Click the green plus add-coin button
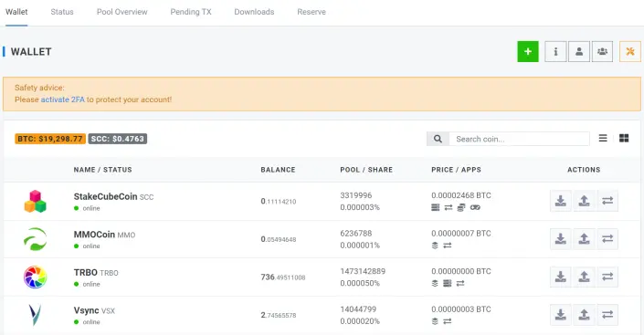 coord(528,52)
